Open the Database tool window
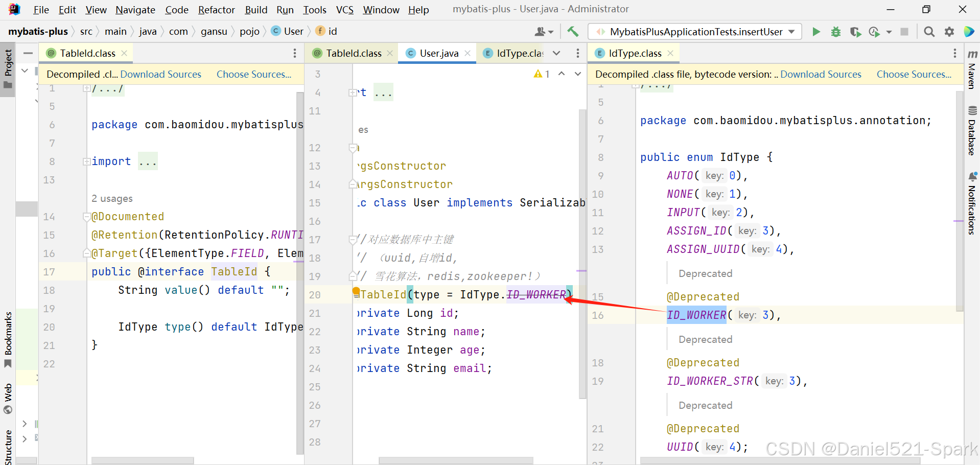 click(x=972, y=130)
